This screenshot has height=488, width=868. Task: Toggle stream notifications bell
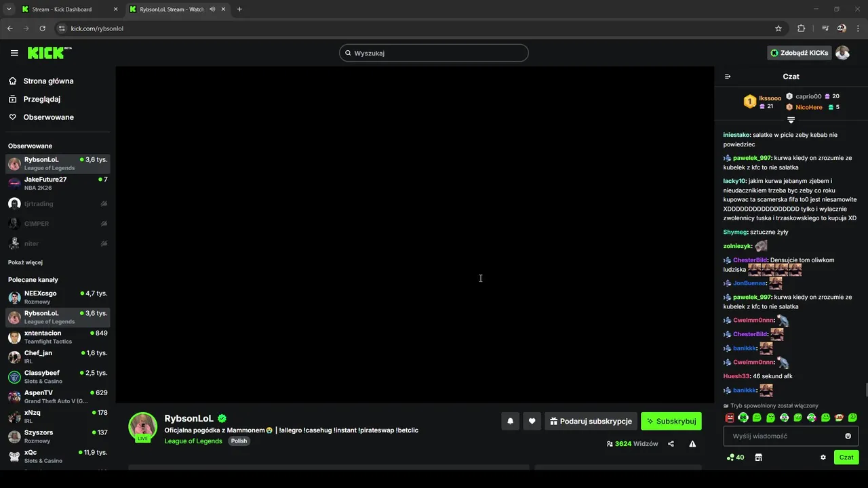511,421
